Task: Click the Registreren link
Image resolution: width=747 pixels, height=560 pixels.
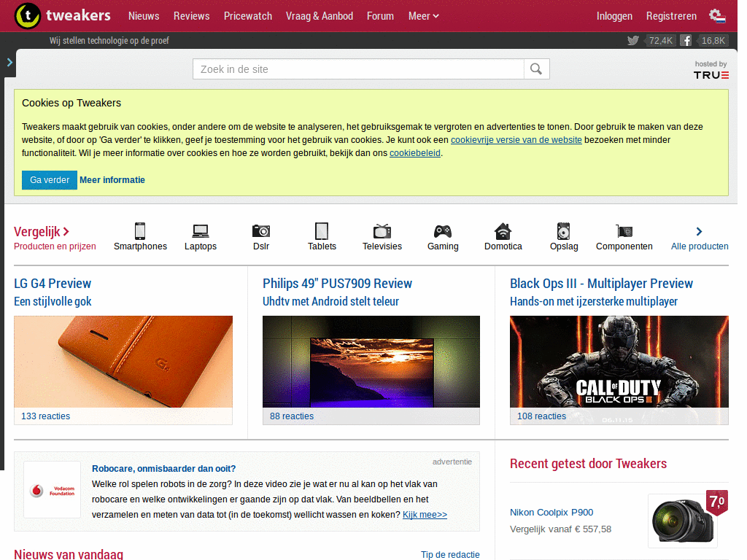Action: tap(671, 16)
